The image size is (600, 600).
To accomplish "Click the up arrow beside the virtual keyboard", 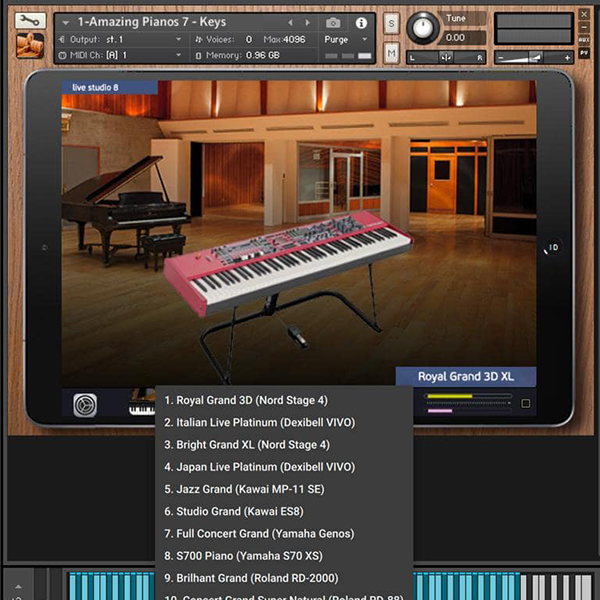I will 18,587.
